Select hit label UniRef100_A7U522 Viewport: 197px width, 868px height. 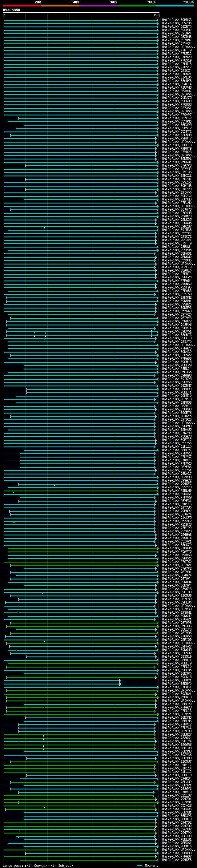[176, 54]
